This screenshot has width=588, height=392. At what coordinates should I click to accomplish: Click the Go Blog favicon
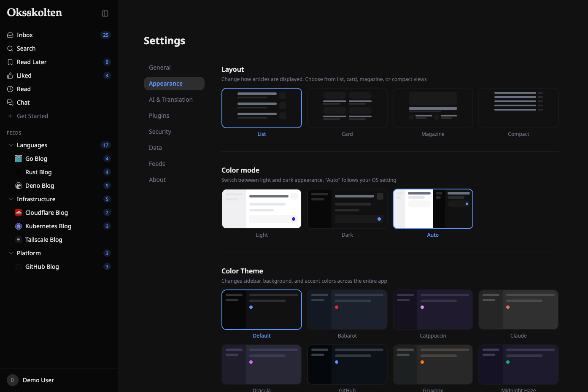19,159
